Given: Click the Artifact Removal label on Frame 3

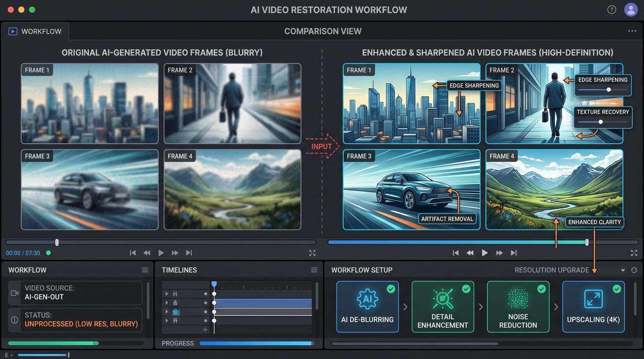Looking at the screenshot, I should [447, 219].
